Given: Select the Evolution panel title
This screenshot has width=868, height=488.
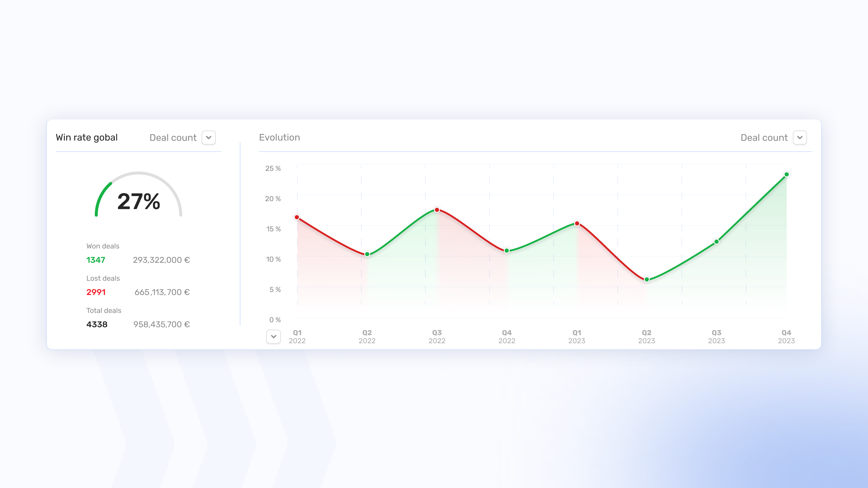Looking at the screenshot, I should point(279,137).
